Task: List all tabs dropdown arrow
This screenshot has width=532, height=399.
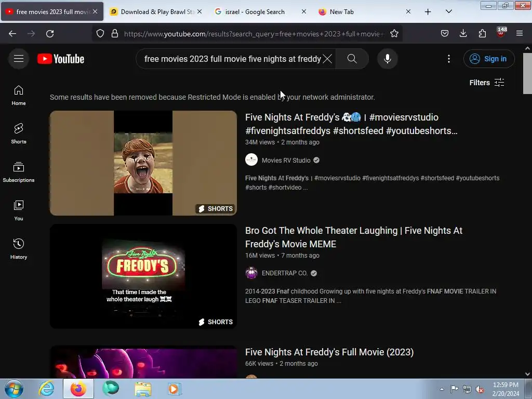Action: tap(448, 12)
